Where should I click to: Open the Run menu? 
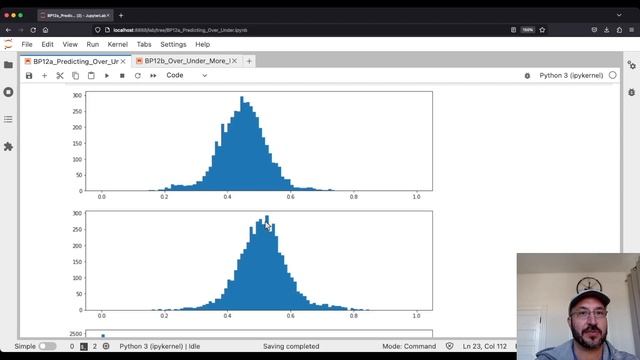pyautogui.click(x=93, y=44)
